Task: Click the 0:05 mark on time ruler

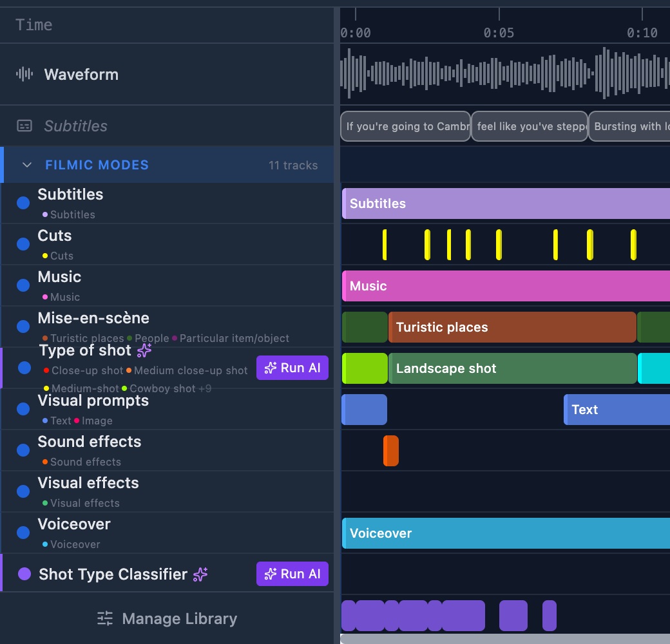Action: [499, 32]
